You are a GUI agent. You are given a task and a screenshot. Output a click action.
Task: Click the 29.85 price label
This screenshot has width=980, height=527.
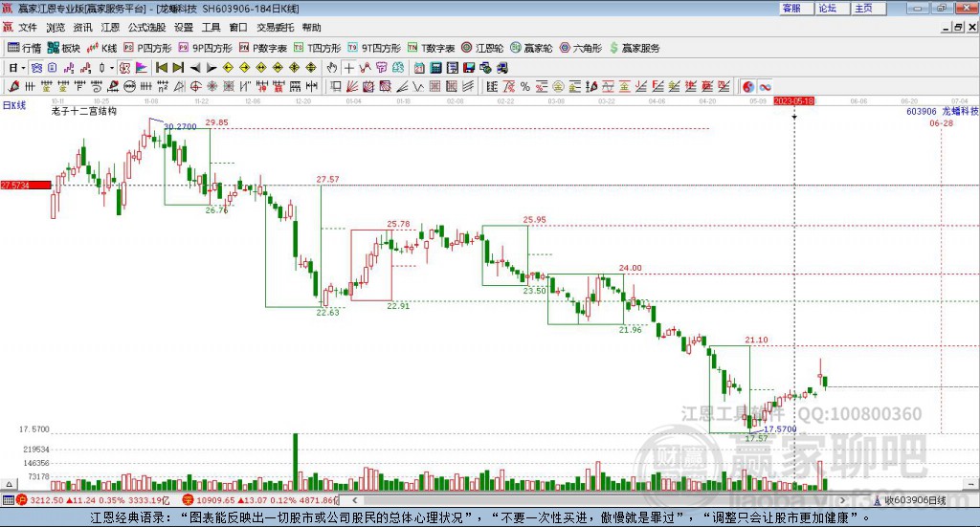217,122
